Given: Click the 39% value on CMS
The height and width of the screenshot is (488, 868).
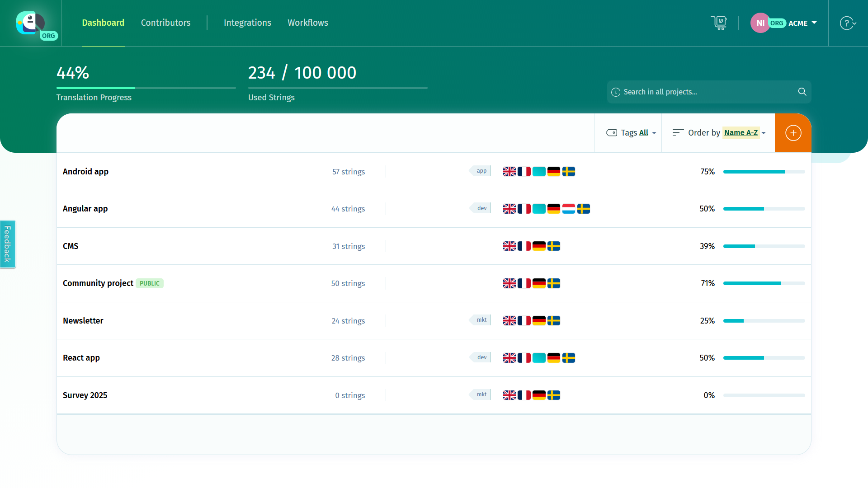Looking at the screenshot, I should (x=708, y=246).
